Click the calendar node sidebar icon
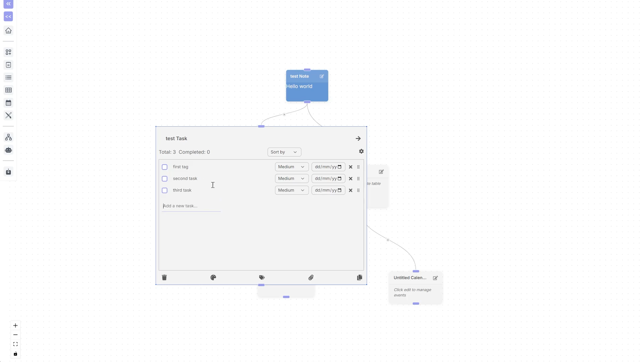 [8, 103]
